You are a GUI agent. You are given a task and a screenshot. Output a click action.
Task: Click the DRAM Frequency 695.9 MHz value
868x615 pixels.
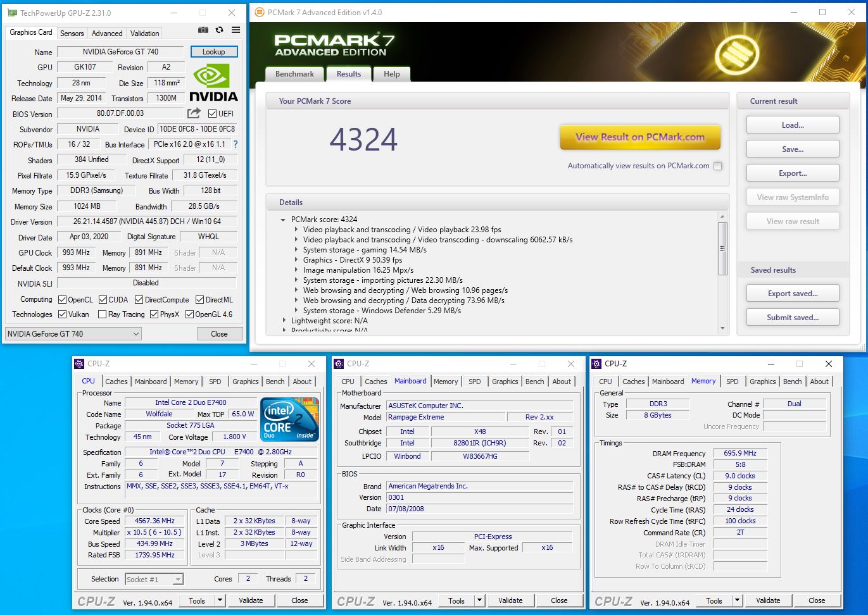point(740,453)
